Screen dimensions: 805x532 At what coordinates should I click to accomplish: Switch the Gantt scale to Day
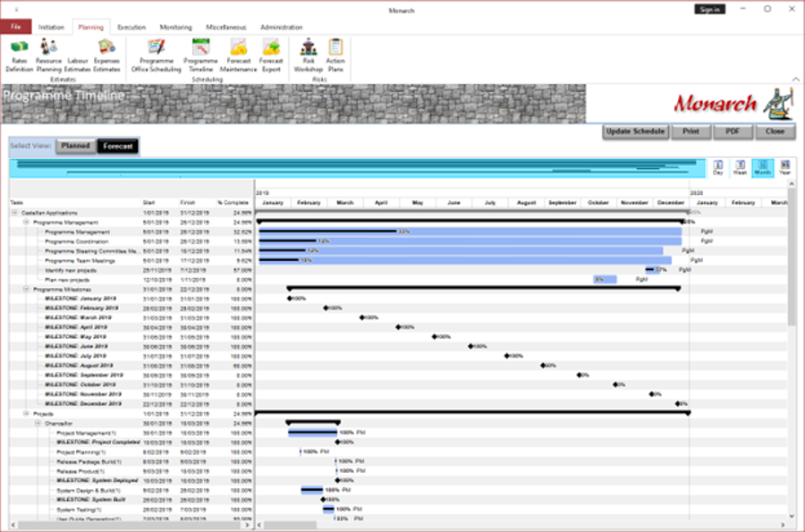coord(717,167)
